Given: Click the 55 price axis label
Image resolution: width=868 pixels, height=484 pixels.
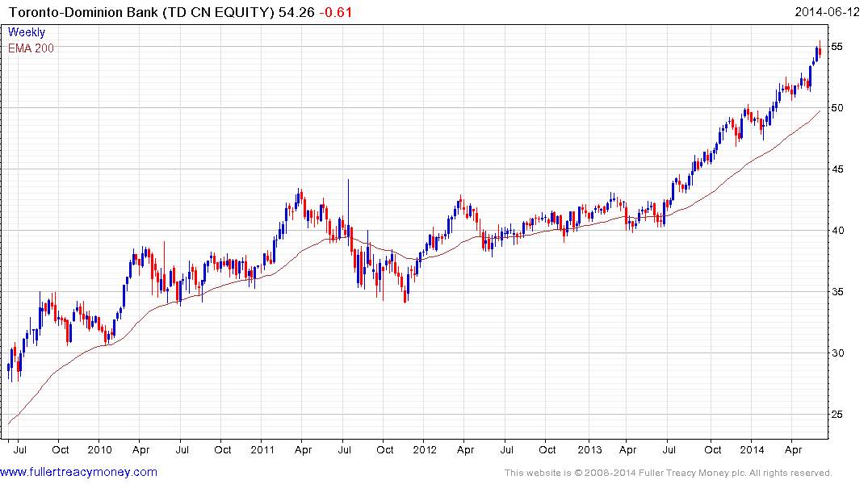Looking at the screenshot, I should click(x=837, y=47).
